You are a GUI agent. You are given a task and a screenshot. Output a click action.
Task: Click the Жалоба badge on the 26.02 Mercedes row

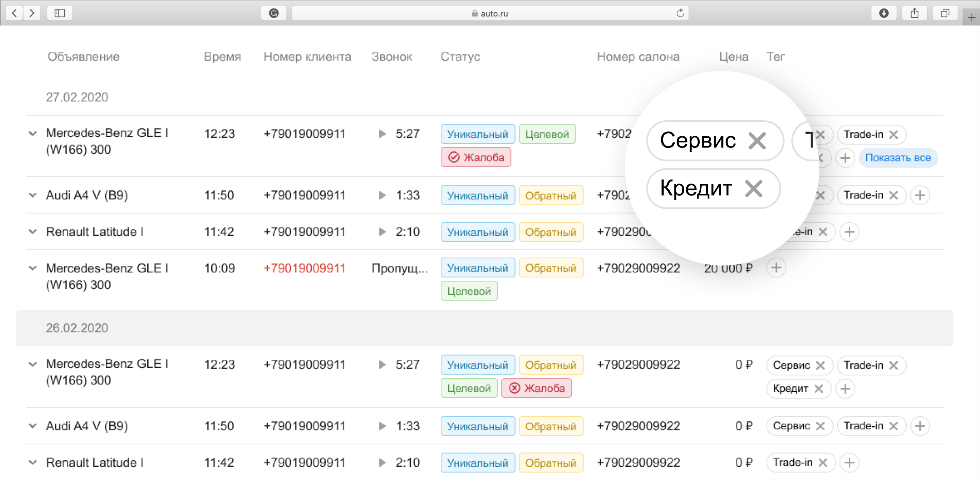536,389
